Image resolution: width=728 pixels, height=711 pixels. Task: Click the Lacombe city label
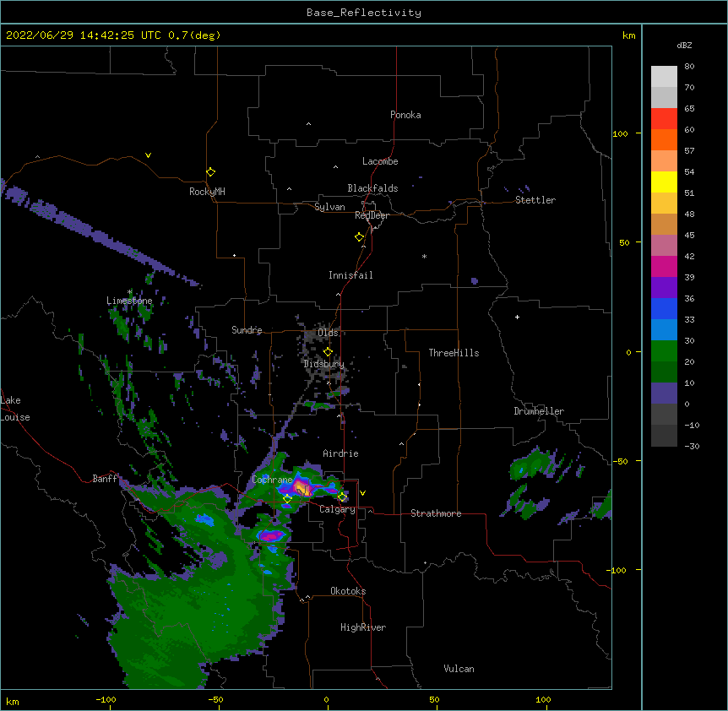[x=380, y=161]
